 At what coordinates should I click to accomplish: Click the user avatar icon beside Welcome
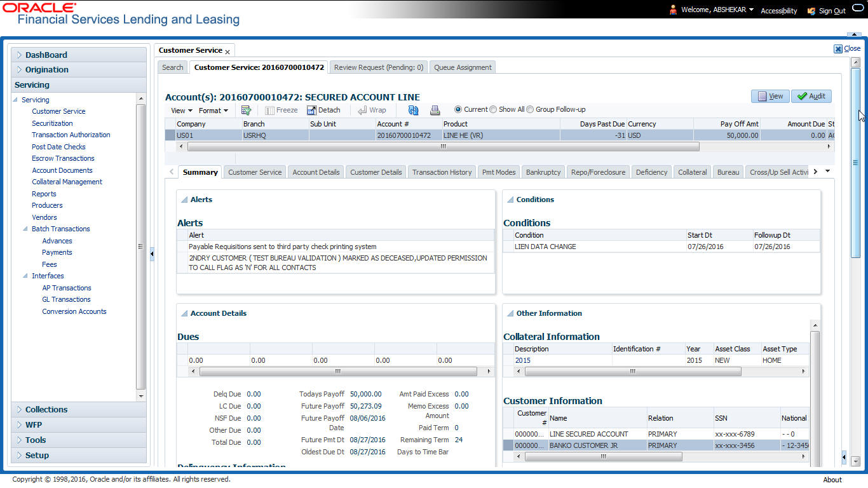click(673, 10)
